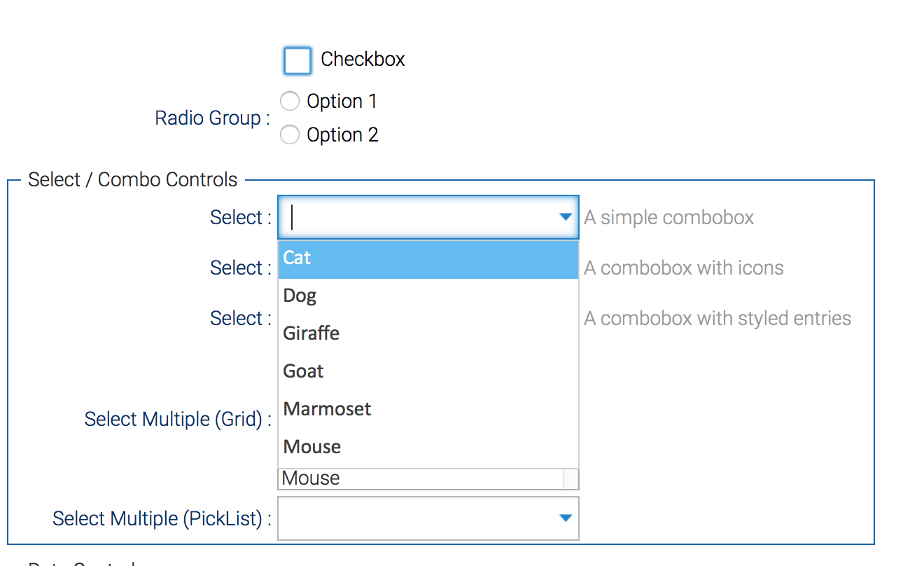Click the 'A simple combobox' hint text
Screen dimensions: 924x566
(668, 218)
